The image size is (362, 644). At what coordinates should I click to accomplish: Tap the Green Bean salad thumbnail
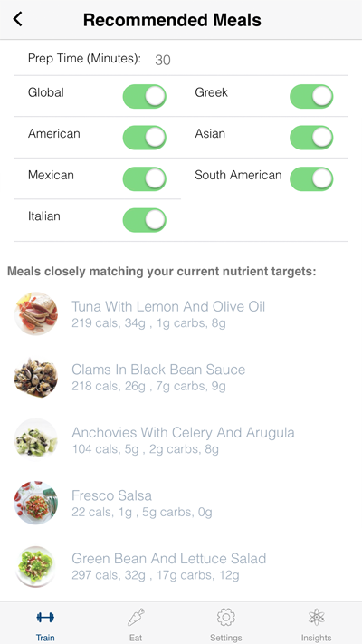36,566
